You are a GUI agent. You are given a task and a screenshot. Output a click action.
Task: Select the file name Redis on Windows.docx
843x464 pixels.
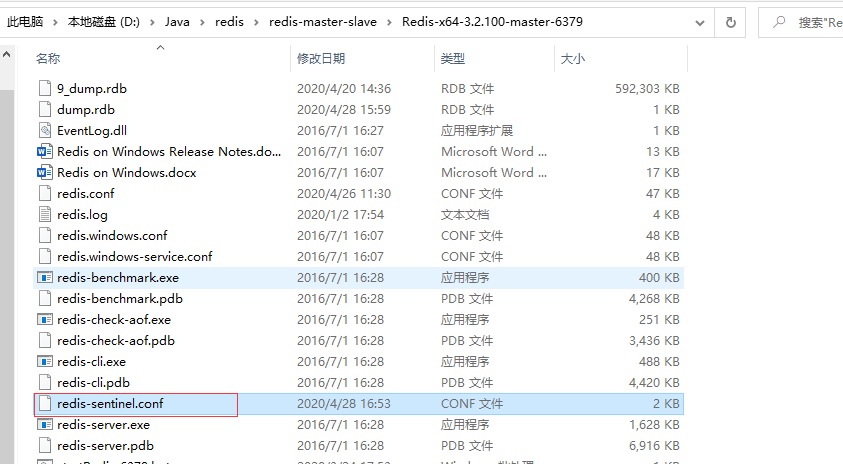point(127,173)
